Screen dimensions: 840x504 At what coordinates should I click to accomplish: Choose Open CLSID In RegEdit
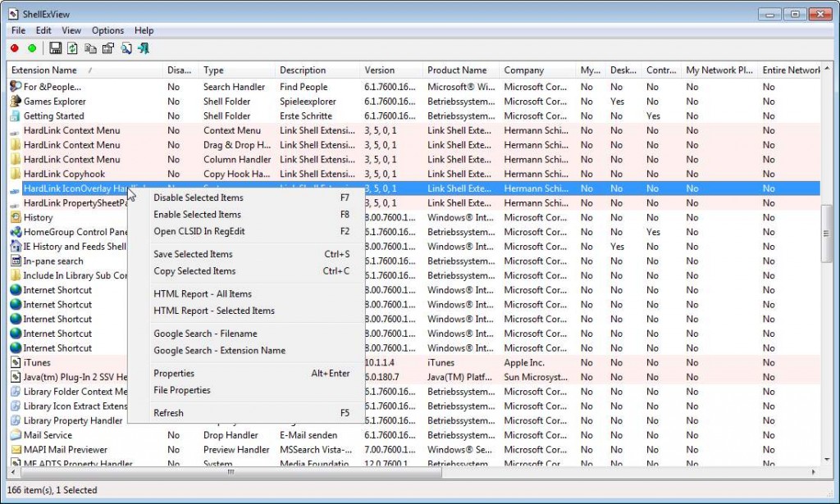199,231
